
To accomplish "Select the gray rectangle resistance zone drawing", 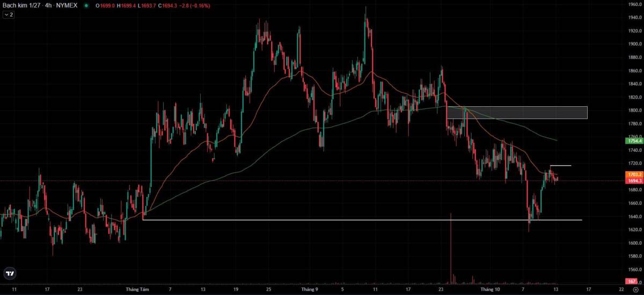I will (x=517, y=112).
